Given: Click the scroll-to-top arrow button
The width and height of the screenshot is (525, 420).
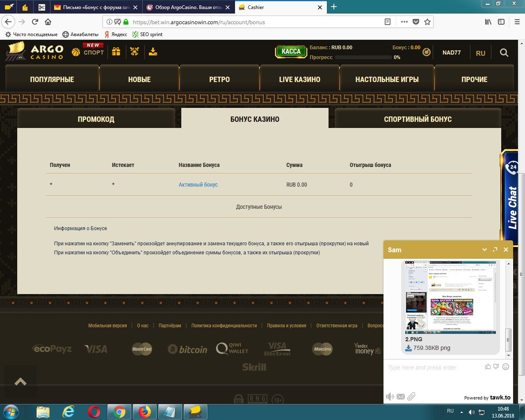Looking at the screenshot, I should [21, 381].
